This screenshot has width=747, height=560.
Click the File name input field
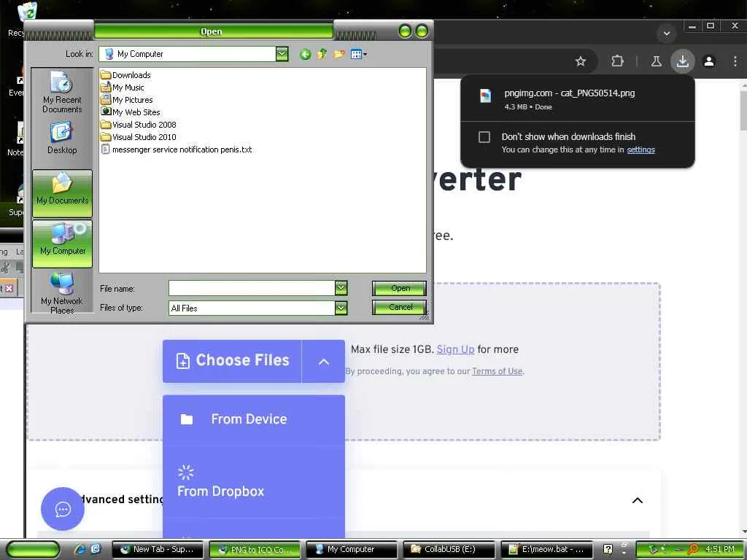[x=252, y=287]
